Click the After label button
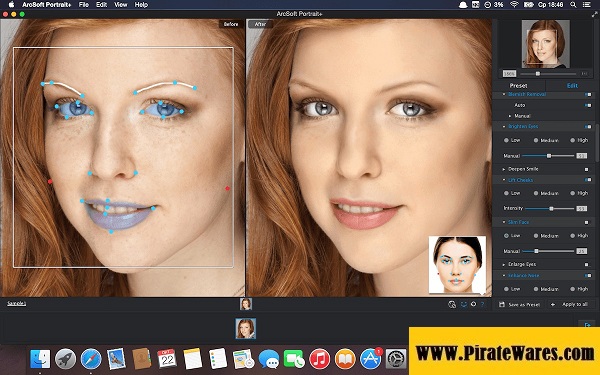This screenshot has height=375, width=600. [260, 24]
